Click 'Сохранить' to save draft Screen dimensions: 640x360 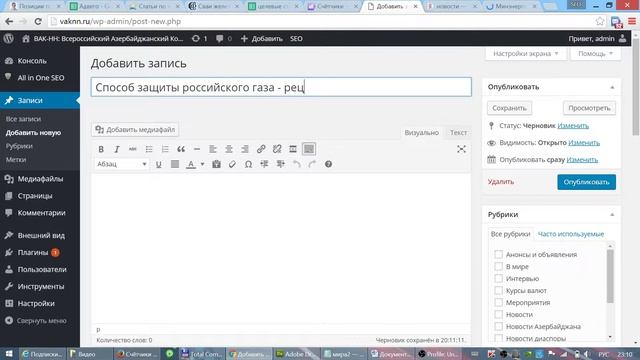509,108
